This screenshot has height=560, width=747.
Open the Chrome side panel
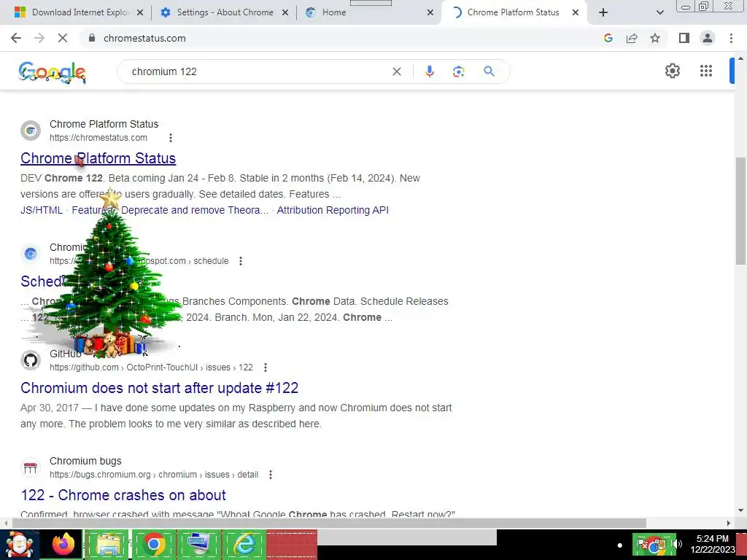coord(684,38)
